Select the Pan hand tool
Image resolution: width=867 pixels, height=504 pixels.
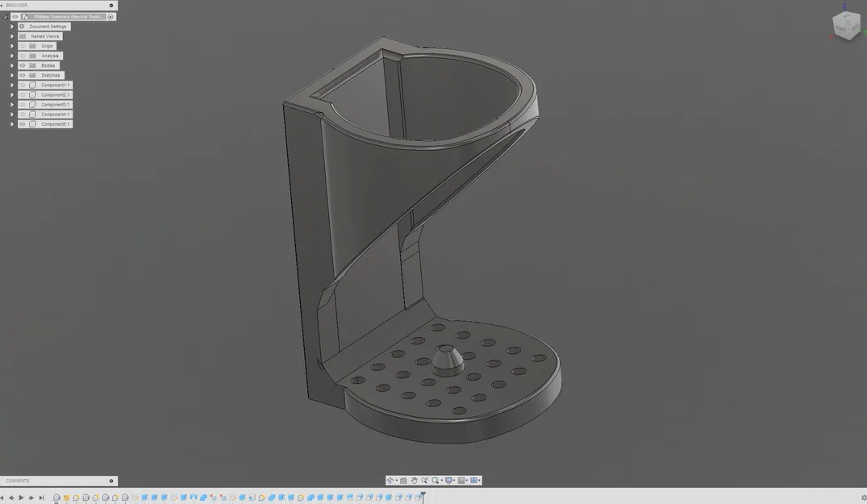click(415, 481)
